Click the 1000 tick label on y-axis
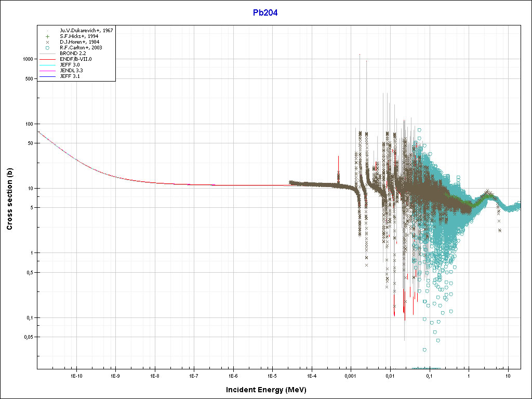 27,59
